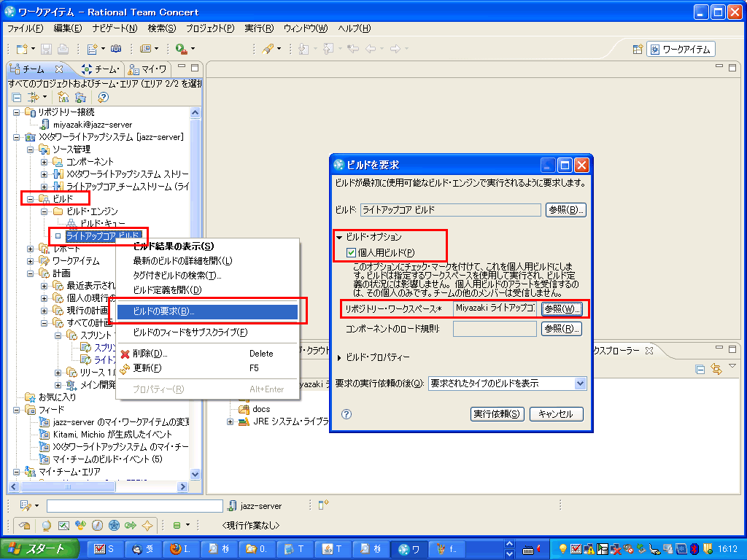Click 参照(R)... for component load rules

point(562,329)
